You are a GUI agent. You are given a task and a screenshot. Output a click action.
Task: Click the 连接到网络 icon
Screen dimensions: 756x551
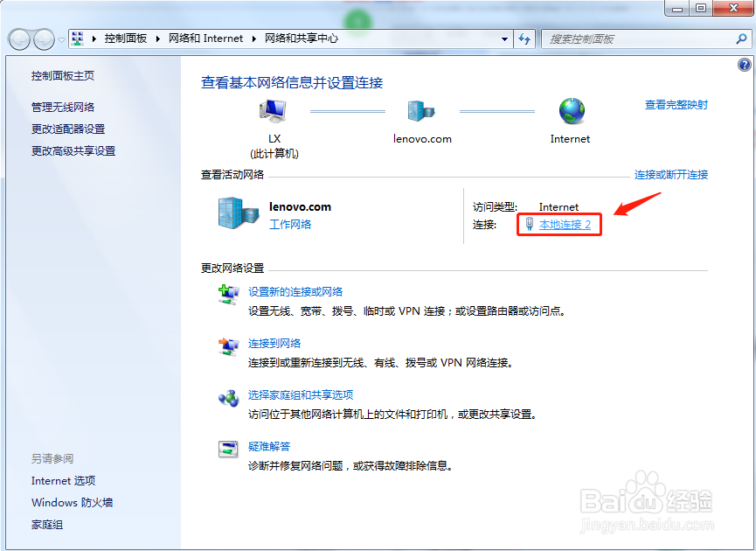(228, 347)
